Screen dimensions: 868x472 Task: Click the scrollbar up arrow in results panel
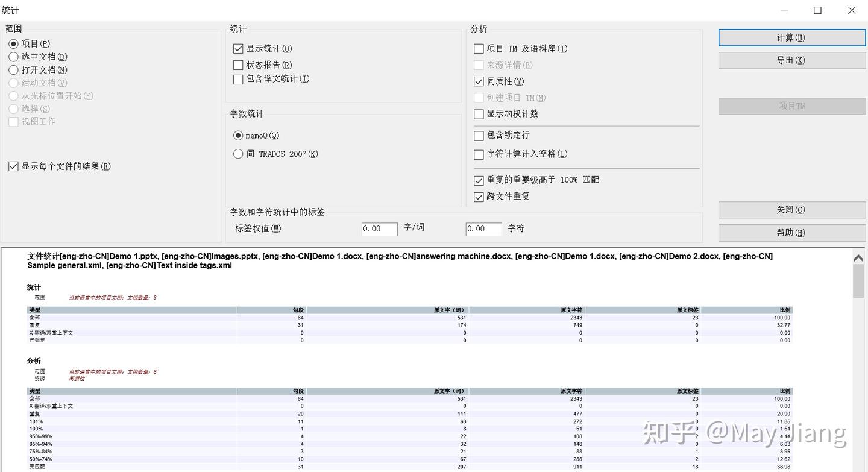[858, 258]
